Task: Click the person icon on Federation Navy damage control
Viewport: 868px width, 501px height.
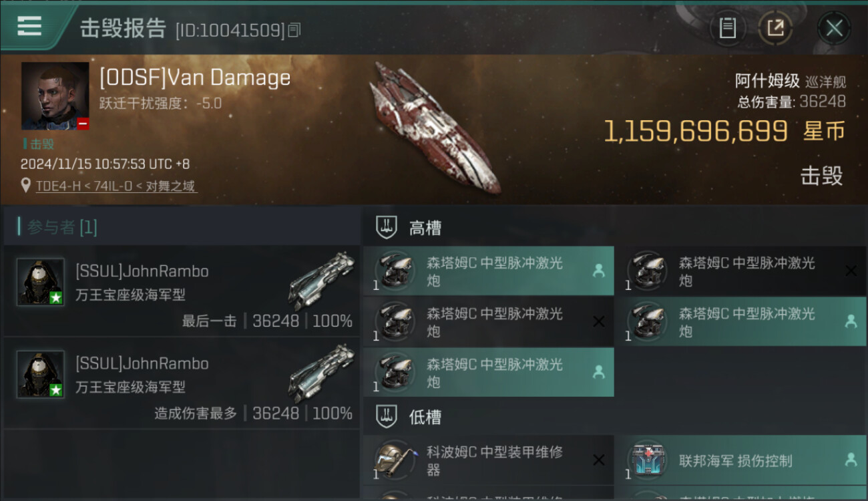Action: point(851,460)
